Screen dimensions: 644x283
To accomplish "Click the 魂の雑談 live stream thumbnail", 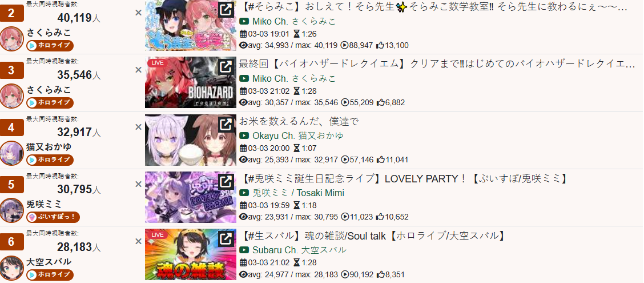I will [x=191, y=254].
